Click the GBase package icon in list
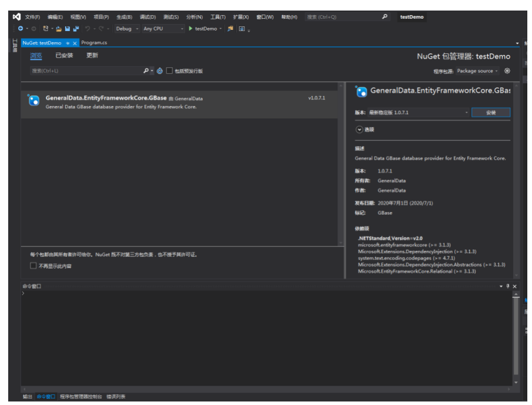532x405 pixels. click(33, 100)
